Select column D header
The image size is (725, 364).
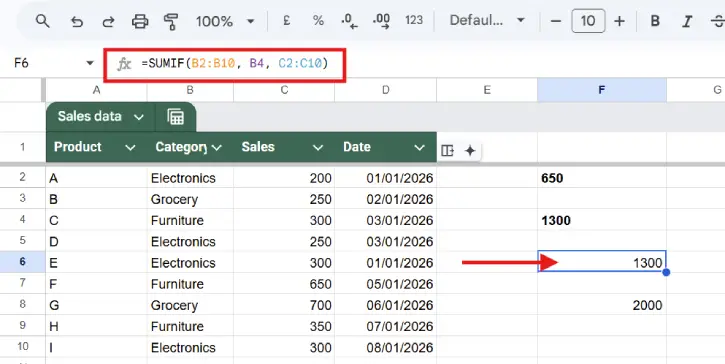pyautogui.click(x=385, y=90)
